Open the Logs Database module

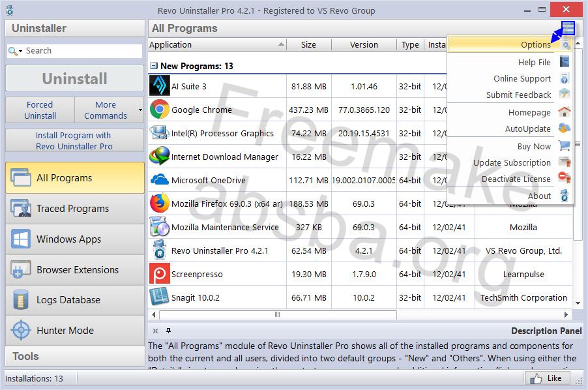(74, 300)
